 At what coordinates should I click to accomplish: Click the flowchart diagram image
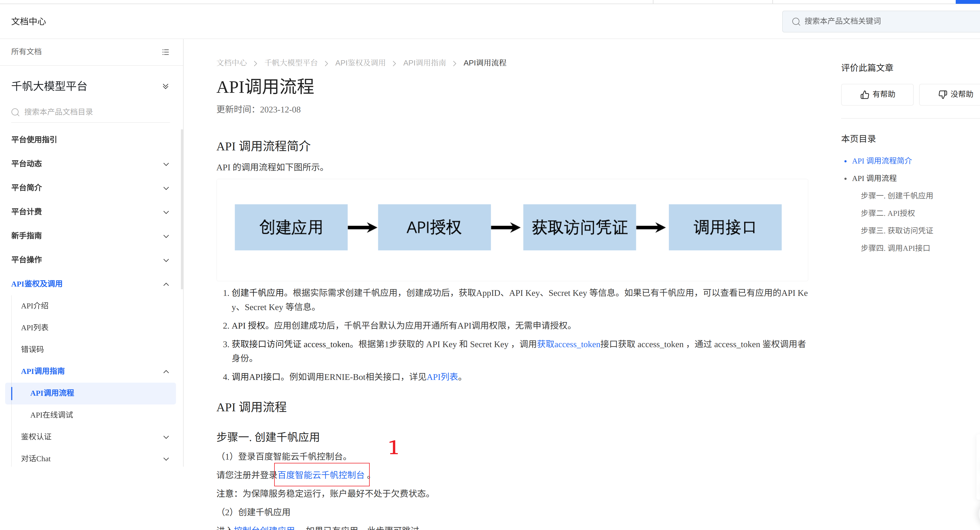pos(512,228)
